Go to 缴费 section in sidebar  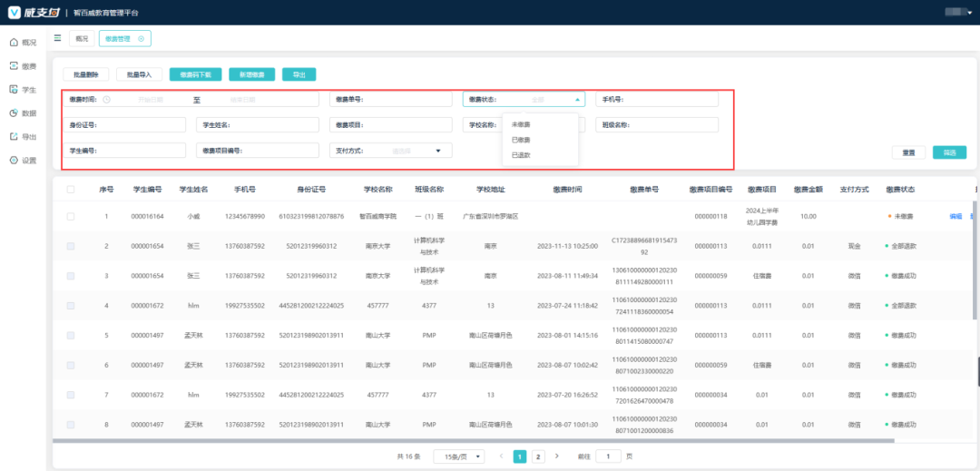[x=22, y=66]
